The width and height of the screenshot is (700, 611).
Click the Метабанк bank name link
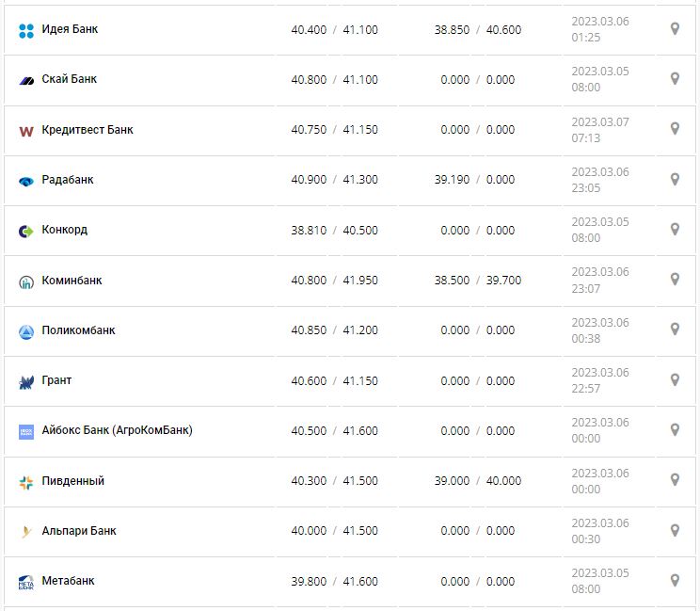point(69,581)
